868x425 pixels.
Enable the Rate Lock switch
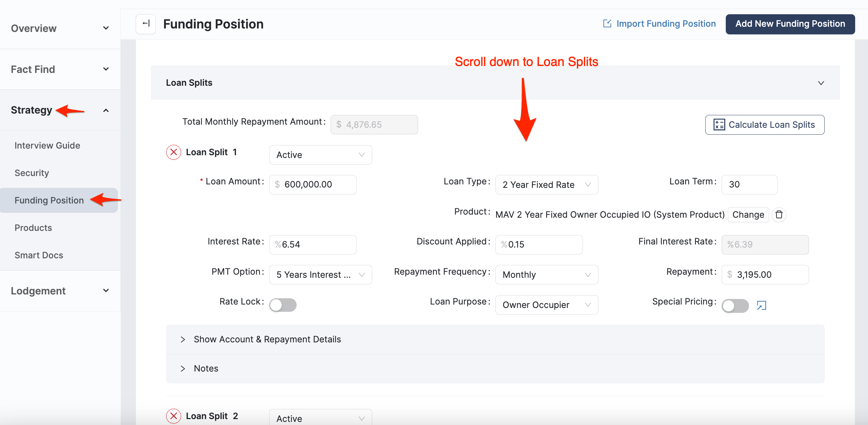point(283,305)
